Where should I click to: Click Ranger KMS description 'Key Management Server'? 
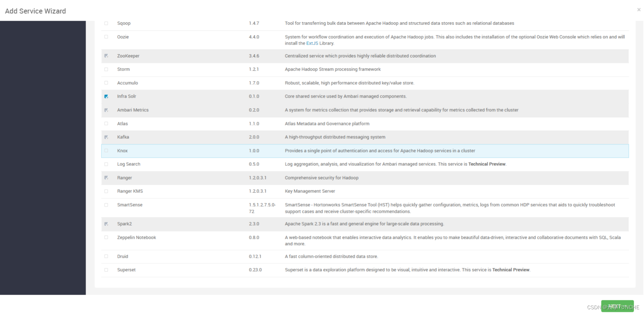(x=310, y=191)
